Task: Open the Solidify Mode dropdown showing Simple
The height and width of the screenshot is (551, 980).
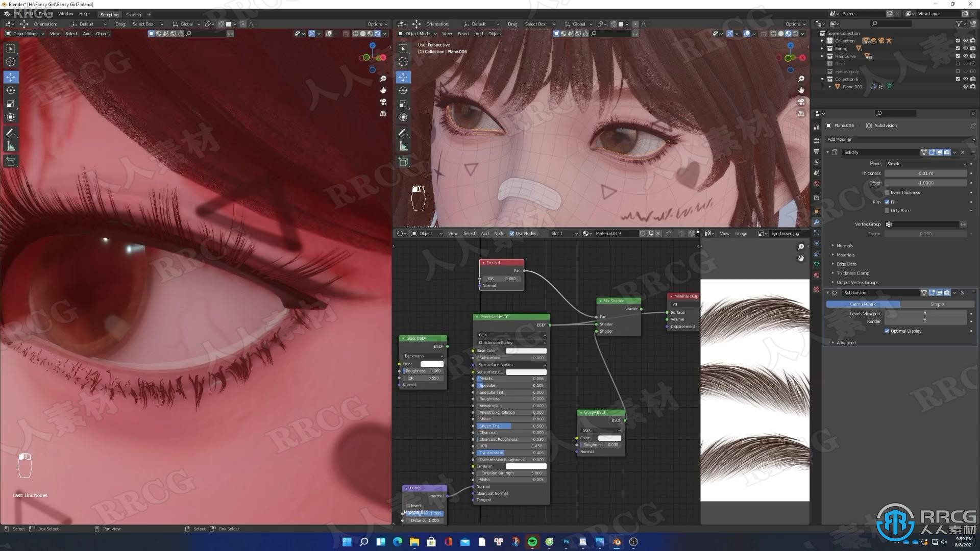Action: pos(926,164)
